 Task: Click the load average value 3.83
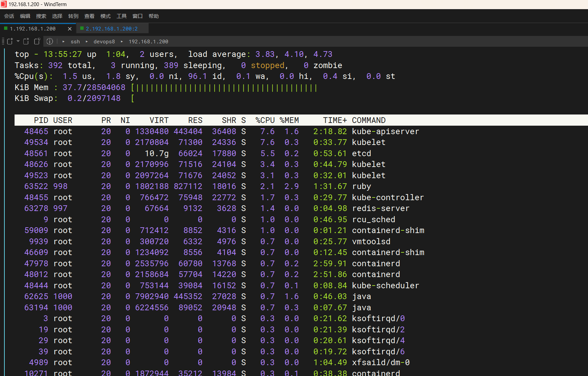tap(265, 54)
